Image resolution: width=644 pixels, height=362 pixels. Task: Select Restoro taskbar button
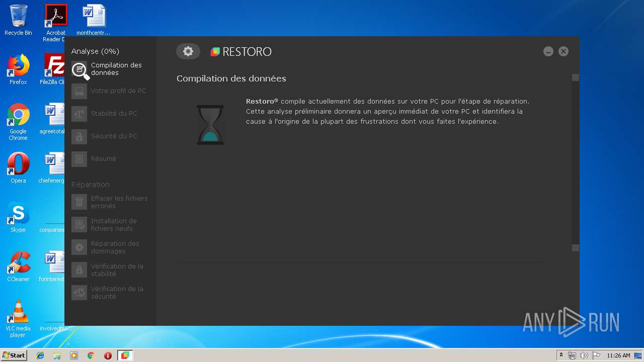point(125,355)
